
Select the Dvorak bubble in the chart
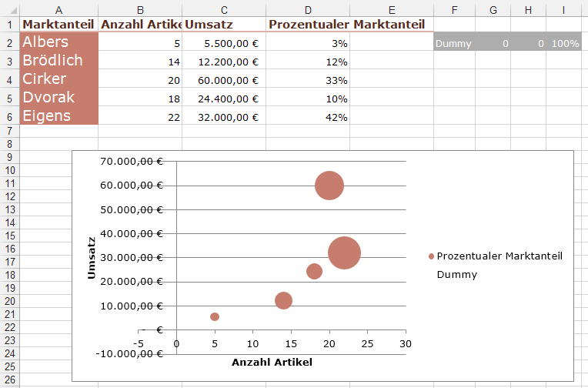click(314, 271)
